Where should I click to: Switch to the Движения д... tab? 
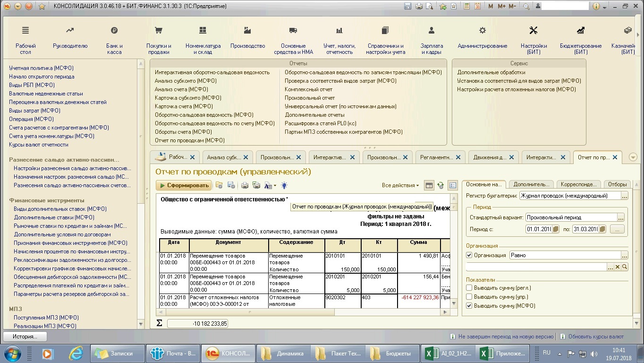coord(489,157)
